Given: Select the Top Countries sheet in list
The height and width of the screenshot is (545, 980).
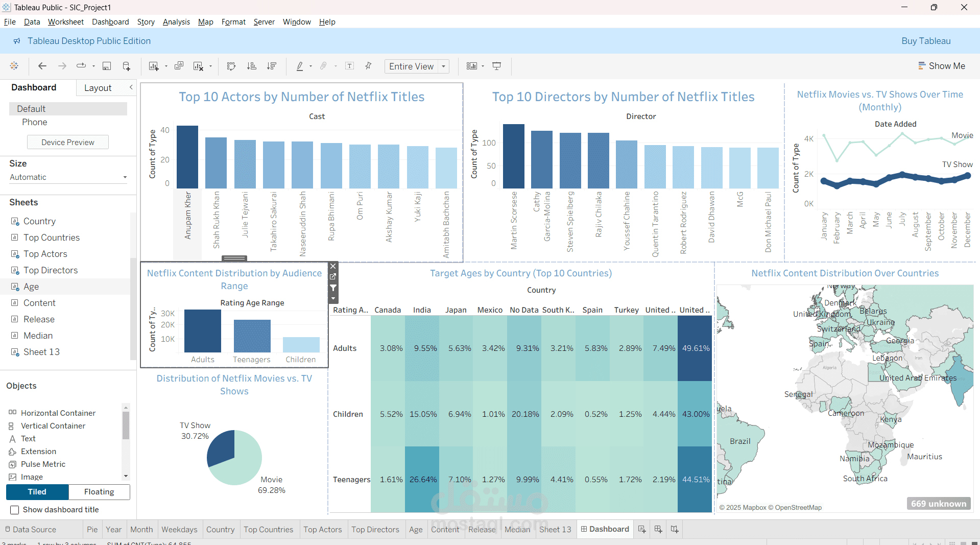Looking at the screenshot, I should click(52, 238).
